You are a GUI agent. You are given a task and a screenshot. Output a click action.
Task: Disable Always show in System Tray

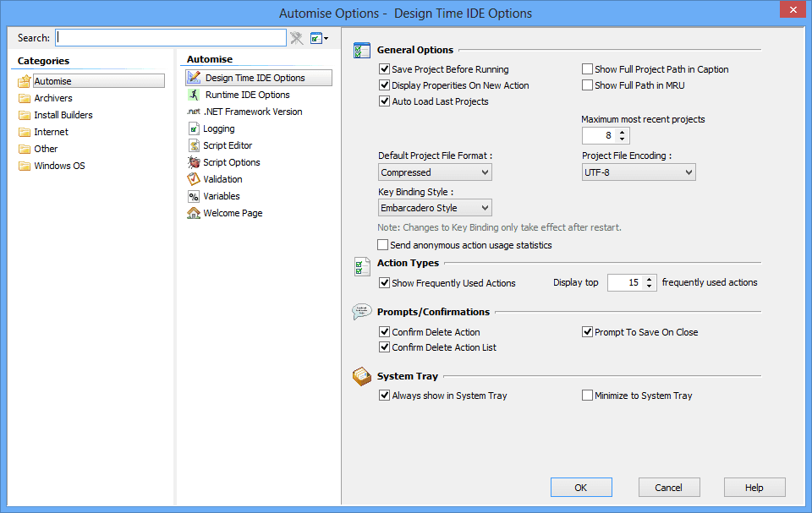pos(384,396)
